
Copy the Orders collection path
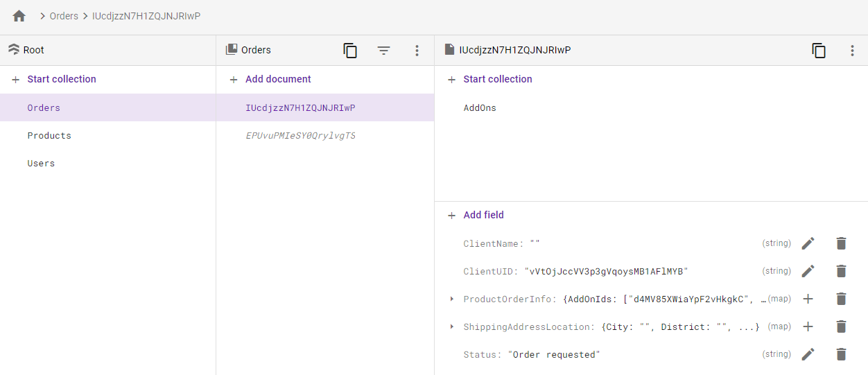pyautogui.click(x=350, y=51)
